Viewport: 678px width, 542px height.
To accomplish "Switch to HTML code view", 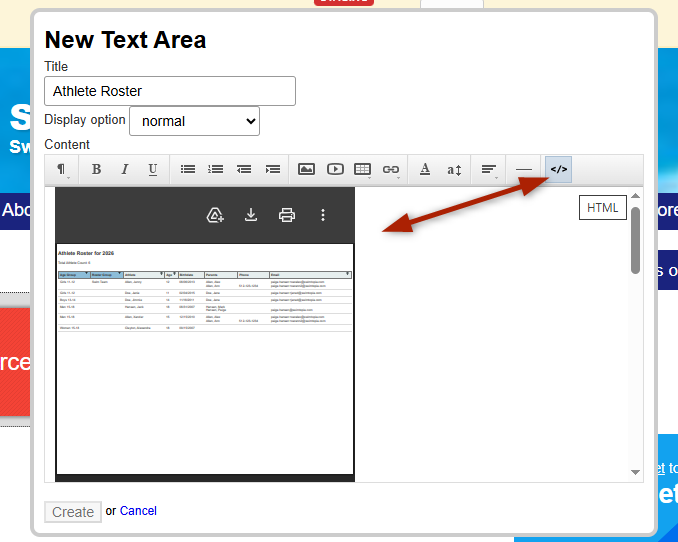I will (558, 170).
